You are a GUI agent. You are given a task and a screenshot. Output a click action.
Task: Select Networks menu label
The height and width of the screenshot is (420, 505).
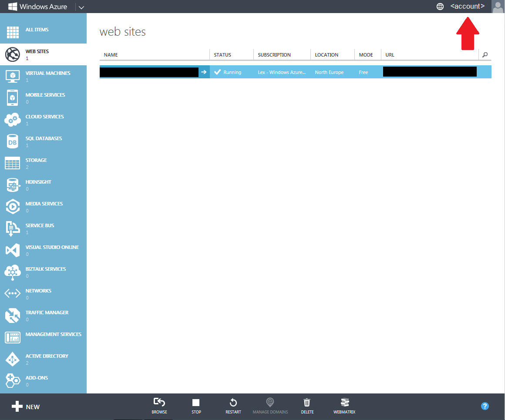(x=39, y=291)
